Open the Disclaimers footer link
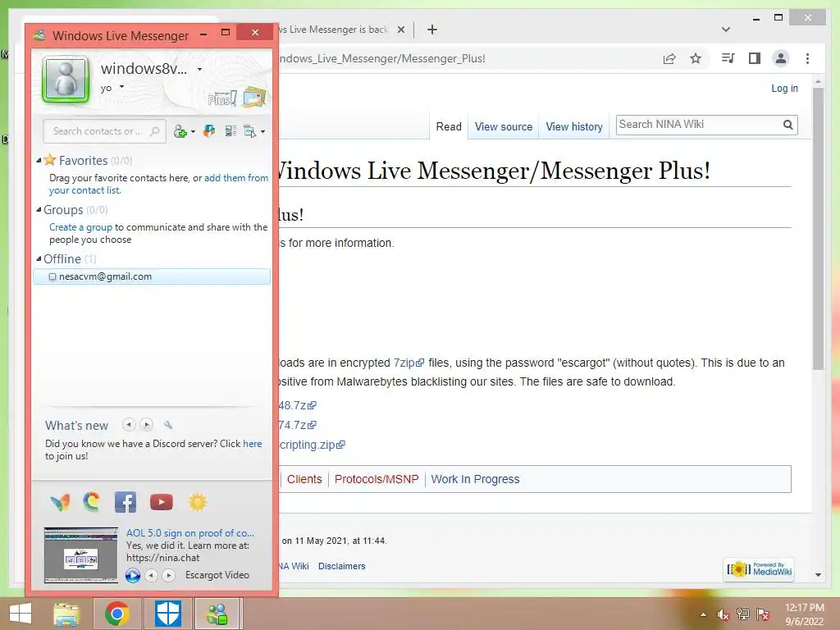 click(x=342, y=566)
